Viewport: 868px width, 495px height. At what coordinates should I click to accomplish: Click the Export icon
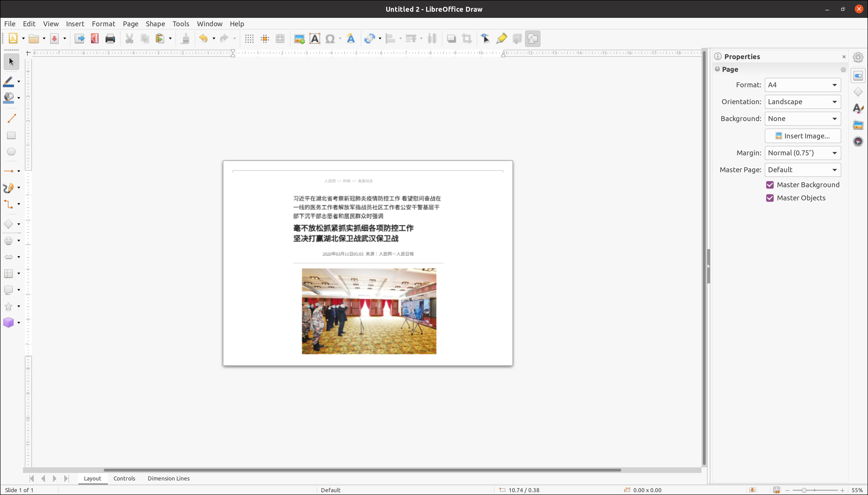80,38
